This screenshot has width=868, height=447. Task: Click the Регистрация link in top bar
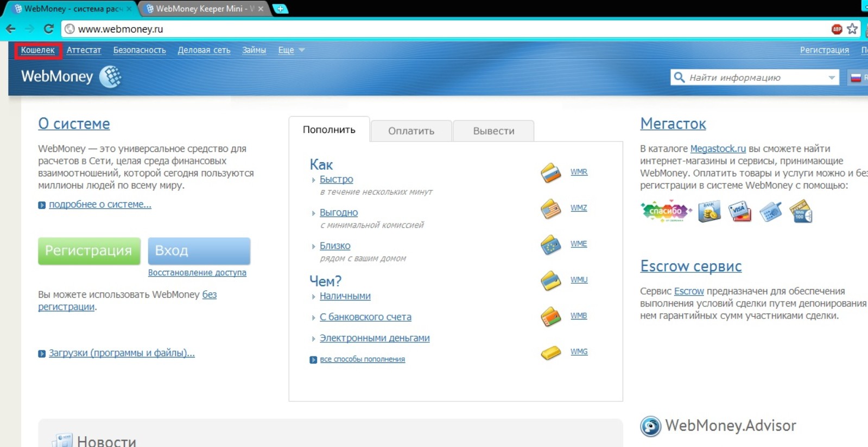coord(824,50)
